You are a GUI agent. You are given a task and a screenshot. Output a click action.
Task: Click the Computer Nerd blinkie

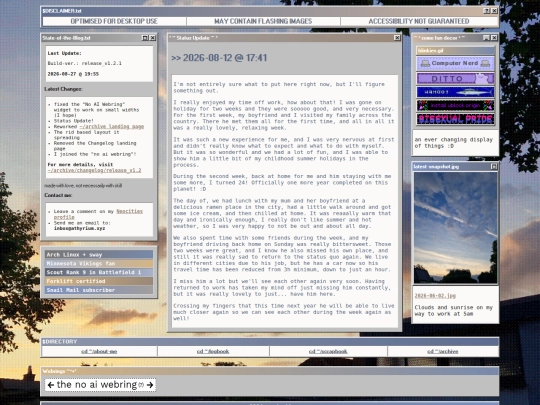pos(455,63)
